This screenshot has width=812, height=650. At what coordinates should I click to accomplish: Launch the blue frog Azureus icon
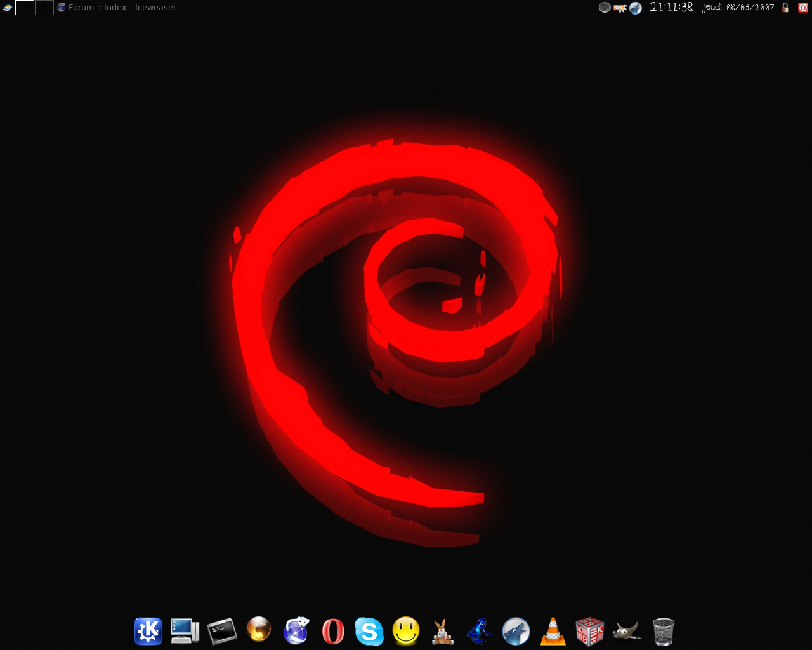[x=479, y=632]
